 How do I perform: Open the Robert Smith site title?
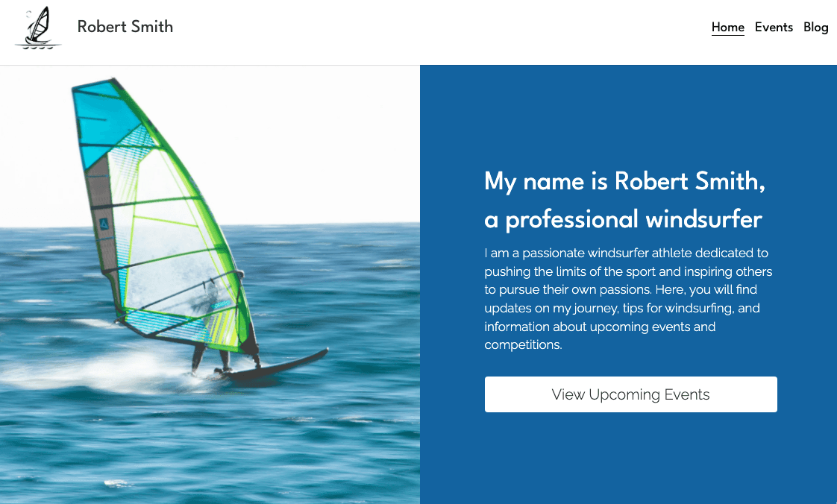125,27
